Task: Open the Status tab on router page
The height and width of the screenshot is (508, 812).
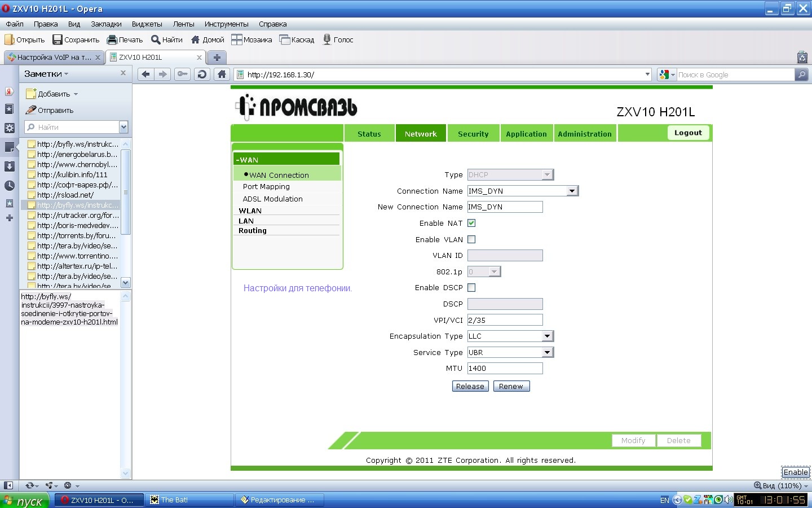Action: (x=369, y=134)
